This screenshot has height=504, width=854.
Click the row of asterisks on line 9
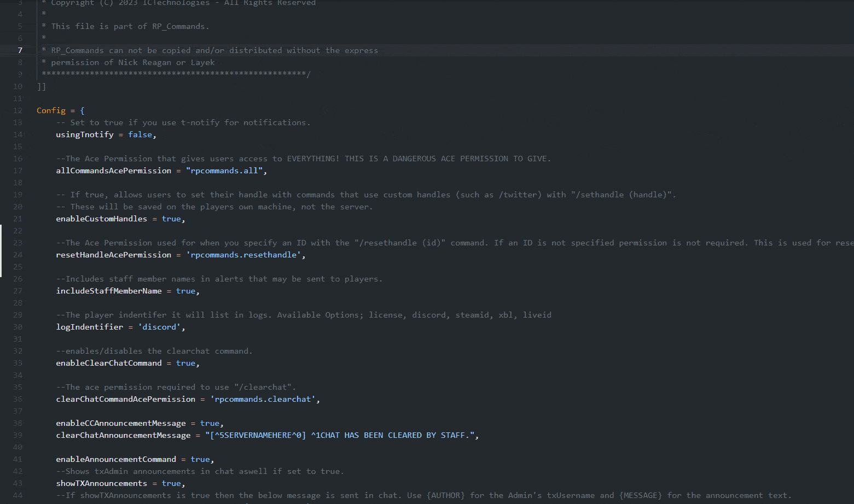(176, 74)
